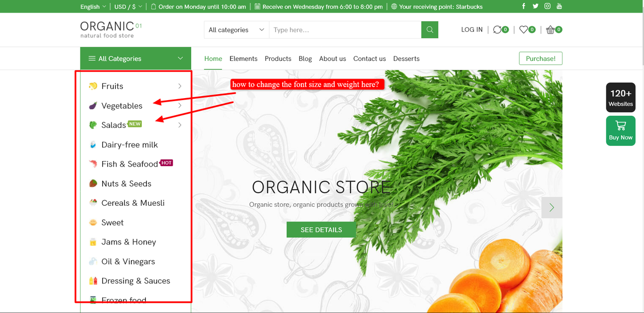Expand the Fruits submenu arrow

180,86
